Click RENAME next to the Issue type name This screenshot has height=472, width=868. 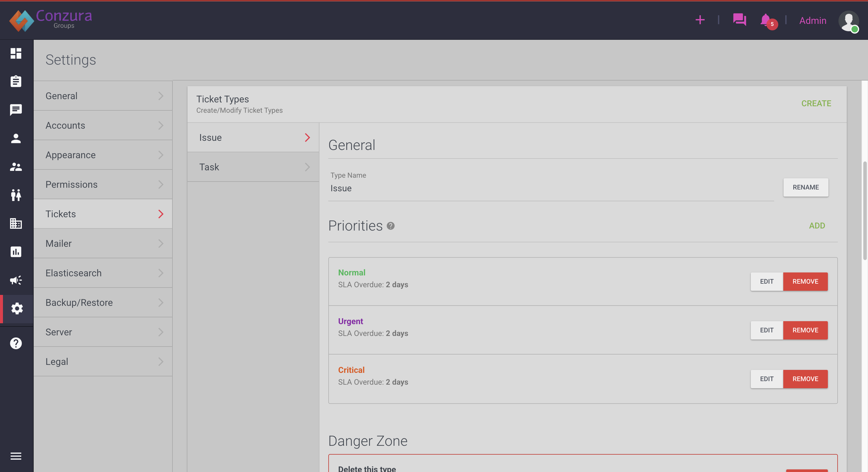pos(806,187)
